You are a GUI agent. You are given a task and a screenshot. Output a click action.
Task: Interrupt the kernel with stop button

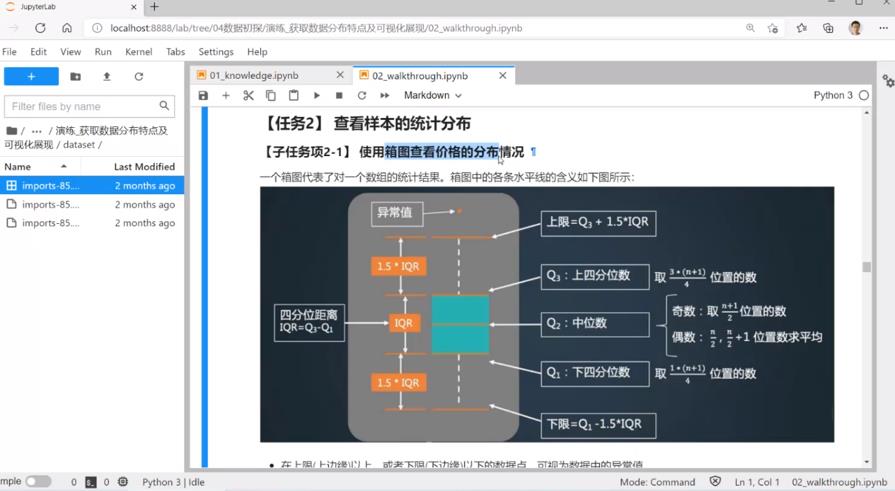click(x=339, y=96)
